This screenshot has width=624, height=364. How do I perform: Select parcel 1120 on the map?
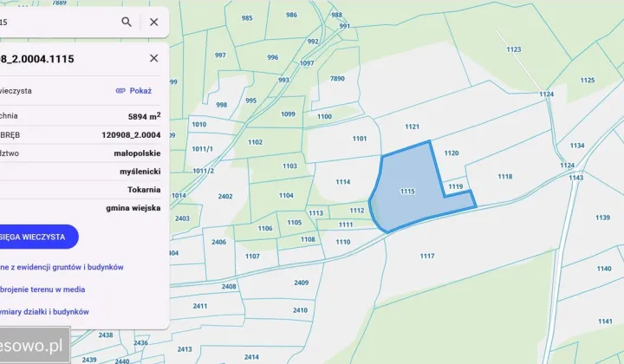(x=451, y=153)
